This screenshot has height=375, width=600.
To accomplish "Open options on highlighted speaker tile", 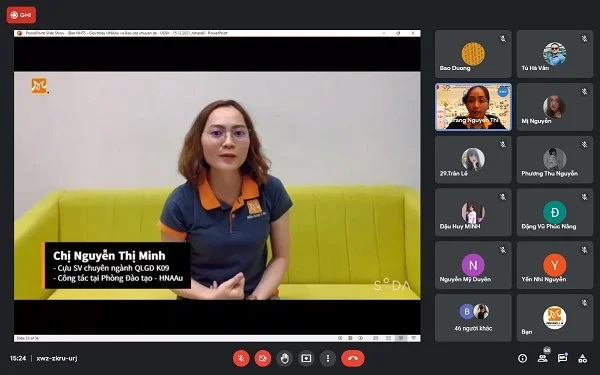I will (503, 92).
